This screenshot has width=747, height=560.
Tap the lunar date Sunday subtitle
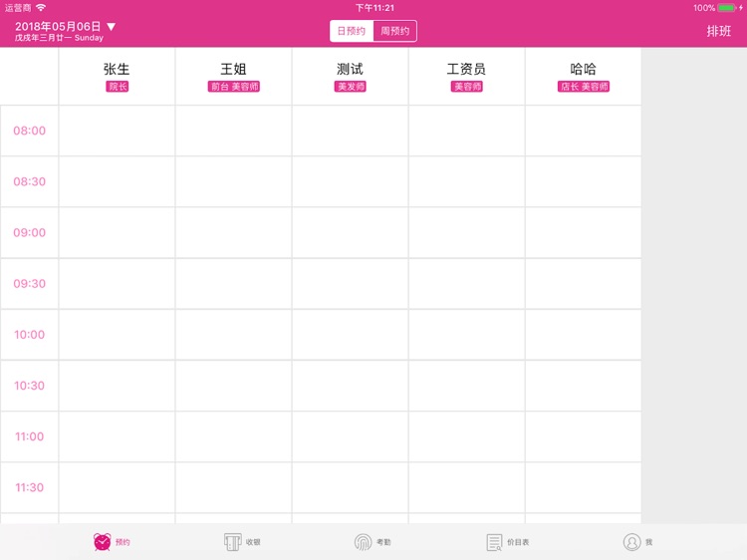click(x=59, y=38)
